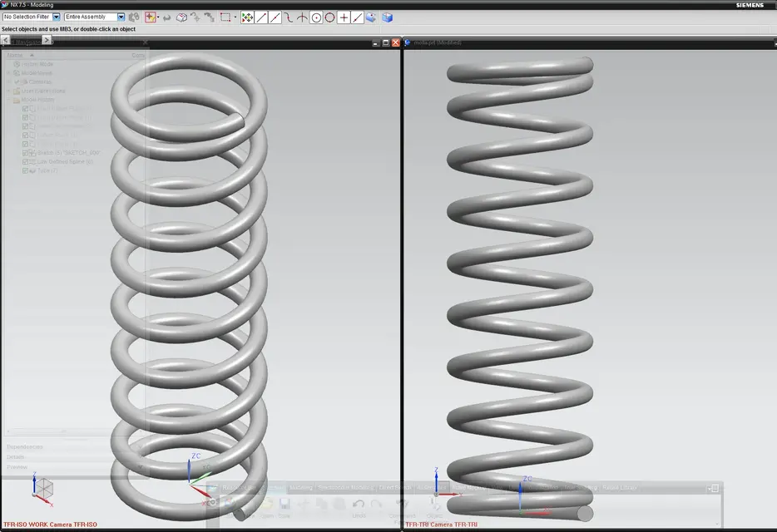777x532 pixels.
Task: Click the User Expressions folder icon
Action: tap(17, 91)
